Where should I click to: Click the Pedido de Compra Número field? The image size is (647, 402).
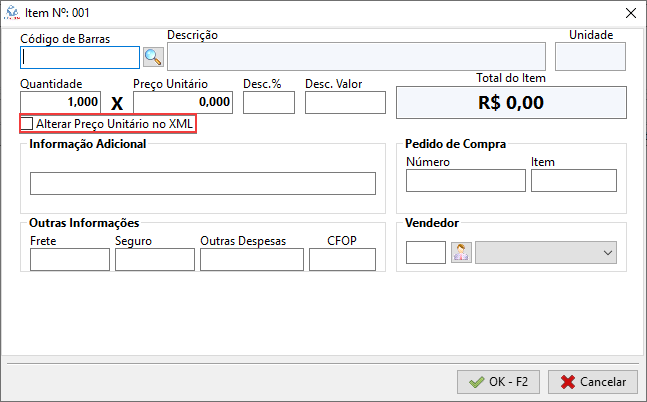click(x=465, y=180)
